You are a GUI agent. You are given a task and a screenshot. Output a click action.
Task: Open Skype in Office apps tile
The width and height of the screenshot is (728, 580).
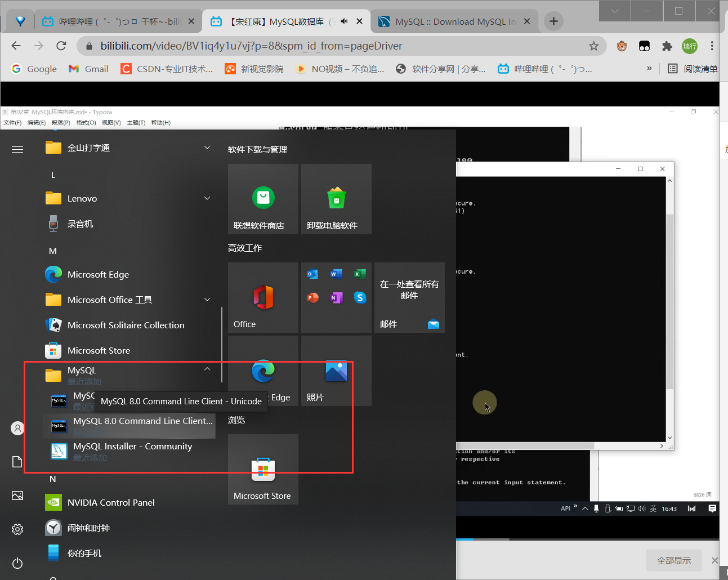click(x=360, y=297)
